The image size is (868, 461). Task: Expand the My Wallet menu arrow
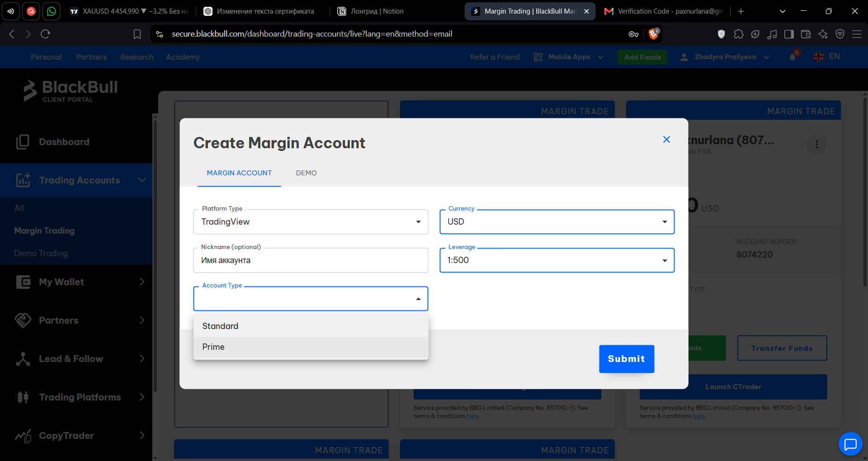[x=142, y=282]
